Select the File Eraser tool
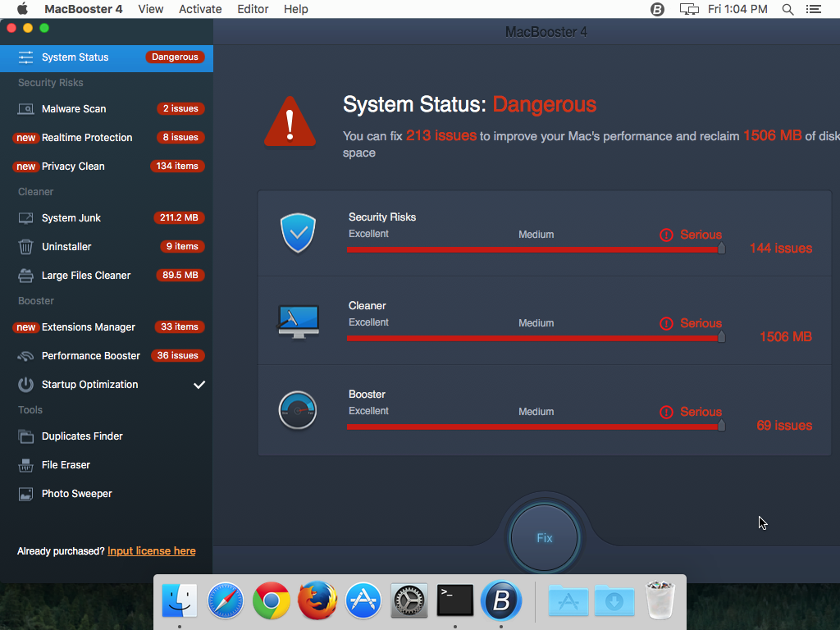The height and width of the screenshot is (630, 840). coord(69,464)
